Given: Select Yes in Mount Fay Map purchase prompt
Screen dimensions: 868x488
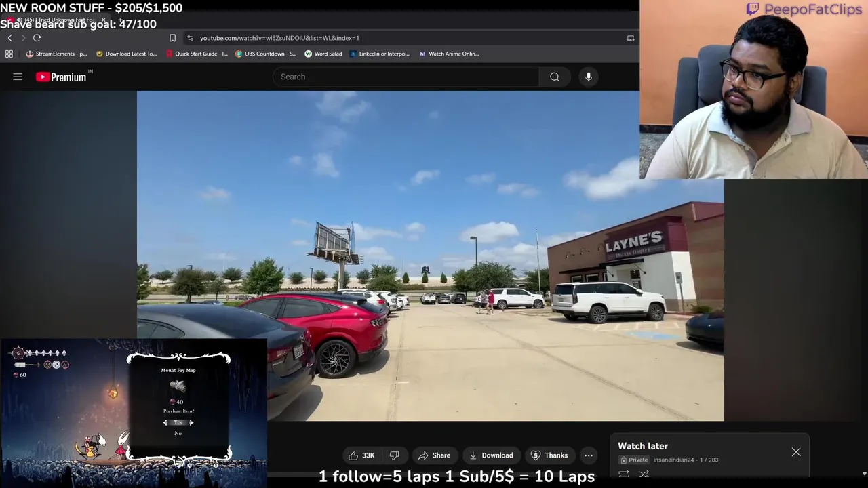Looking at the screenshot, I should (178, 422).
